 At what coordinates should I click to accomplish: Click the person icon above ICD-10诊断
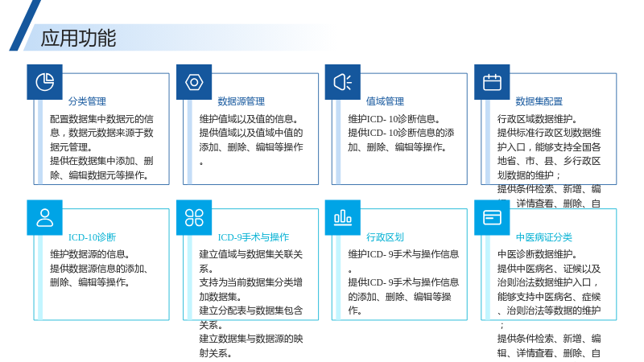click(45, 217)
